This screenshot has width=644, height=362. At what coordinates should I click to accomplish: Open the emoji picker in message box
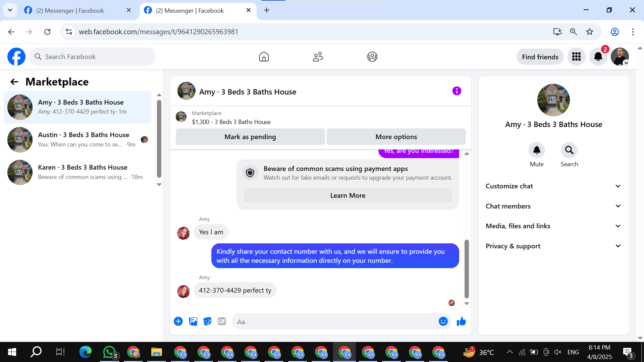coord(443,321)
